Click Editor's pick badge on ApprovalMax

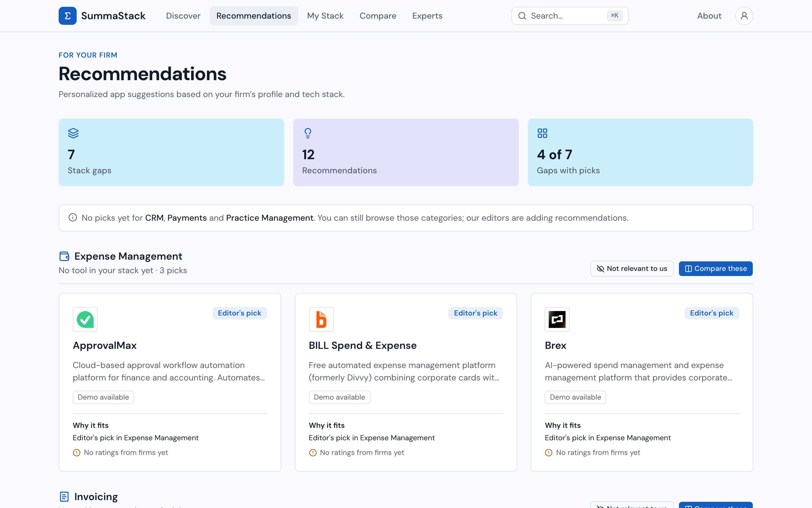click(x=240, y=313)
